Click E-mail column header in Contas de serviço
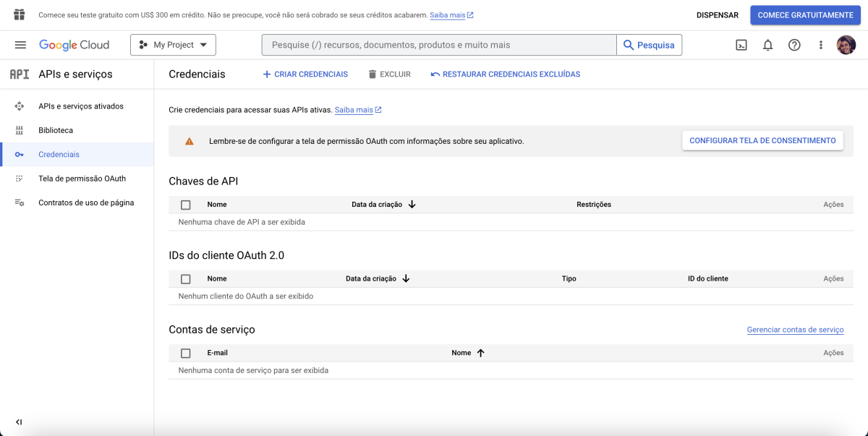 tap(217, 354)
